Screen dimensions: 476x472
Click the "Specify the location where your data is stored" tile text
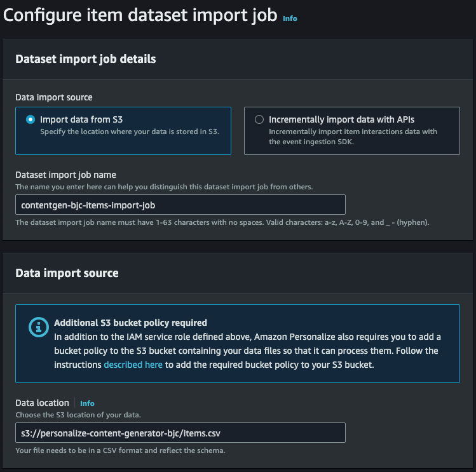(130, 131)
